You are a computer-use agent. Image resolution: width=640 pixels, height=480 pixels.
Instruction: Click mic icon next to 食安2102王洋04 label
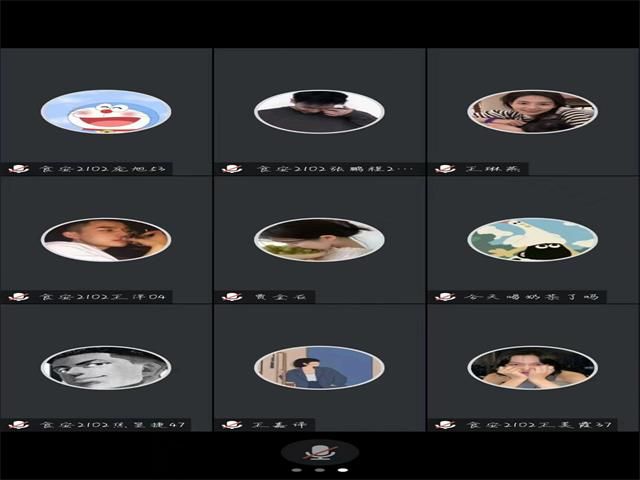[18, 297]
